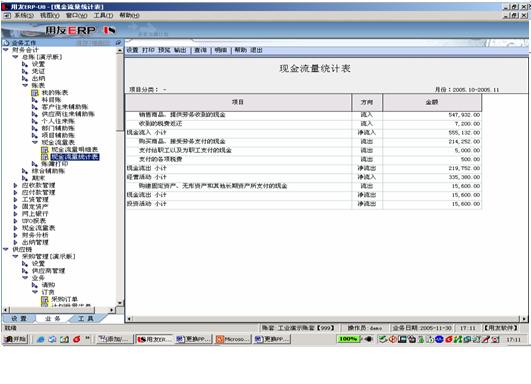Click the 采购订单 document icon
The image size is (531, 384).
coord(45,299)
